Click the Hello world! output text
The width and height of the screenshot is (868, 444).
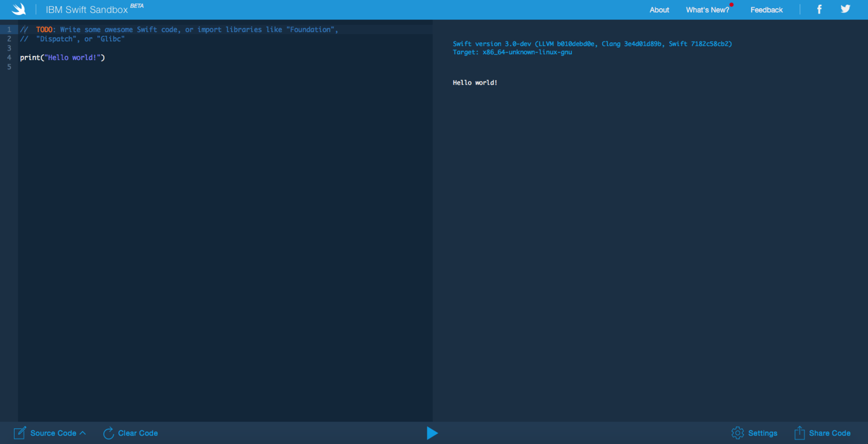[475, 83]
